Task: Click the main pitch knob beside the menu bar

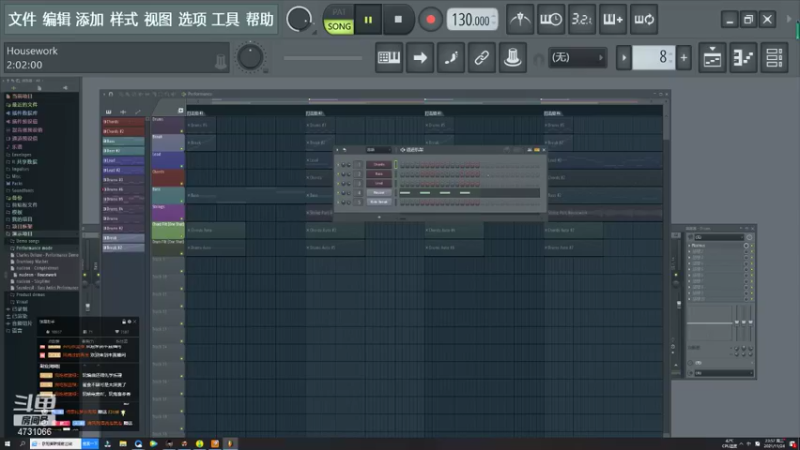Action: (x=299, y=19)
